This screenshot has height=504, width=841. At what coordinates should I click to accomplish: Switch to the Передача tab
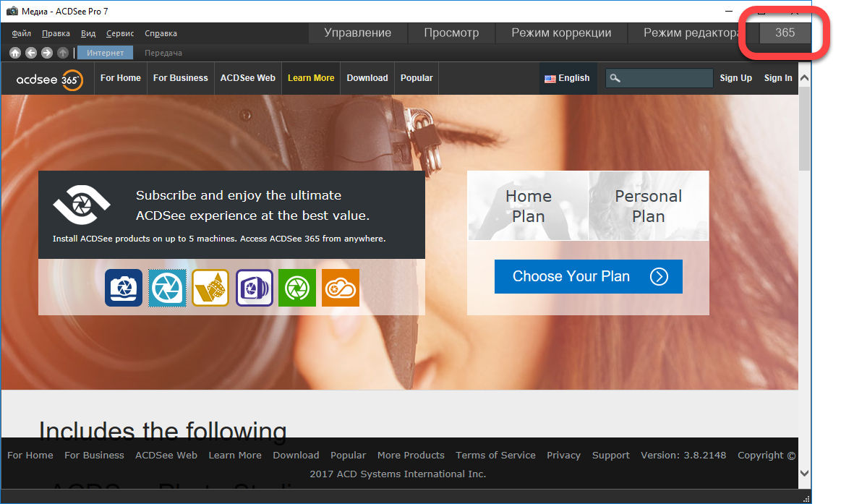click(163, 53)
